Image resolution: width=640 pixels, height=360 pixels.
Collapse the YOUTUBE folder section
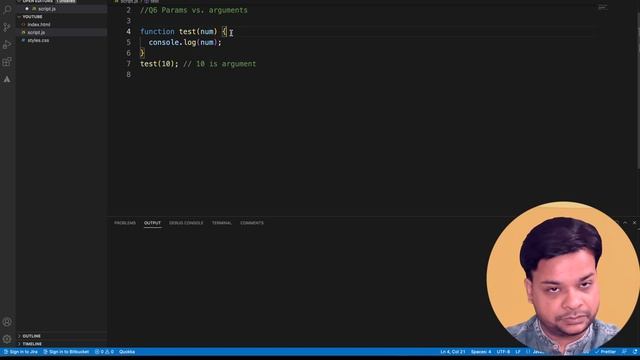coord(32,17)
